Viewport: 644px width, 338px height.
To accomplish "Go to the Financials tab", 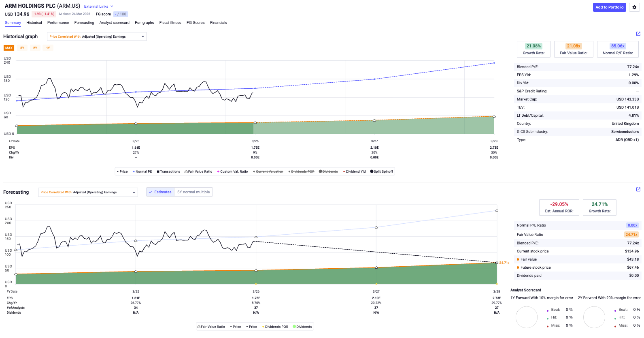I will [219, 23].
